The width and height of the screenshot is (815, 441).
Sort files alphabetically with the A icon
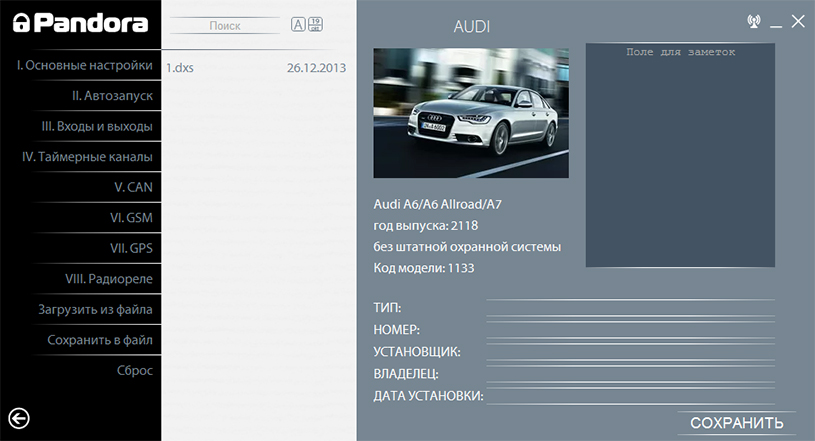point(298,24)
